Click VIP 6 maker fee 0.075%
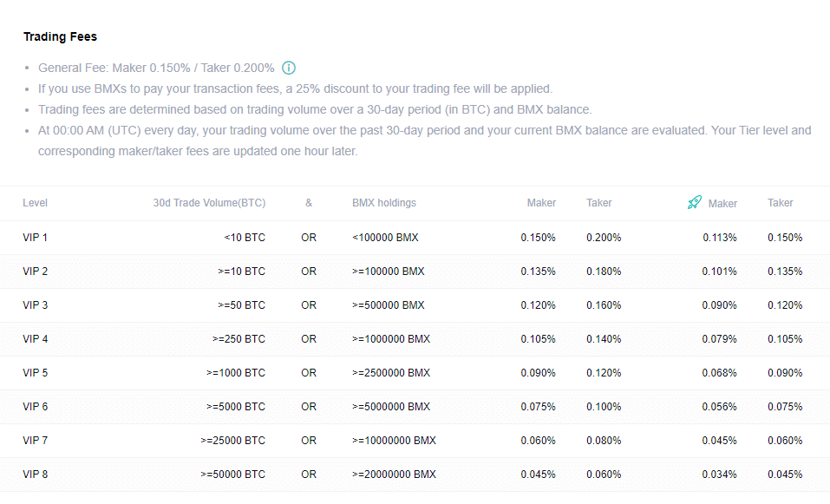The width and height of the screenshot is (830, 504). pyautogui.click(x=538, y=407)
